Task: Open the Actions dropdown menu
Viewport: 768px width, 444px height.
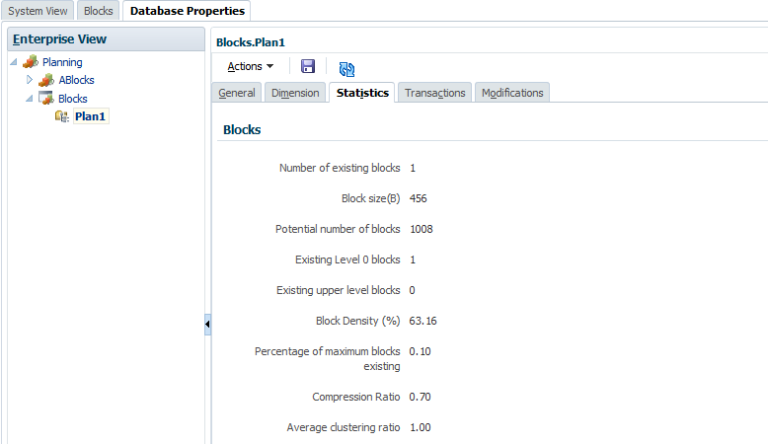Action: point(250,66)
